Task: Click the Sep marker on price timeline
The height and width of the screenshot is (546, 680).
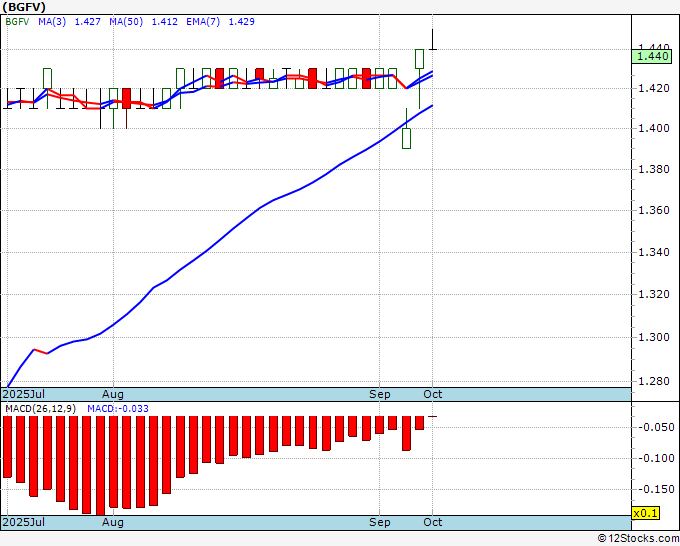Action: [379, 394]
